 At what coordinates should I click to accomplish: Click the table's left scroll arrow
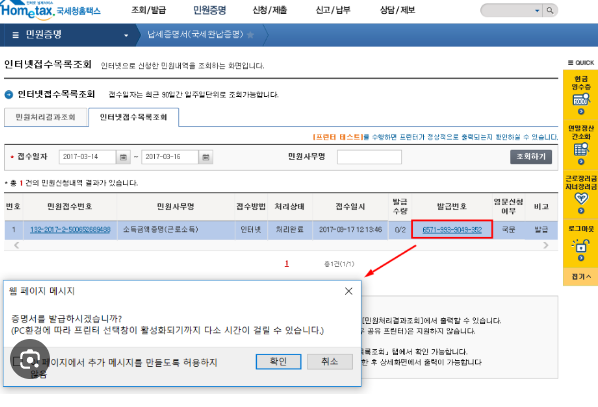coord(16,245)
